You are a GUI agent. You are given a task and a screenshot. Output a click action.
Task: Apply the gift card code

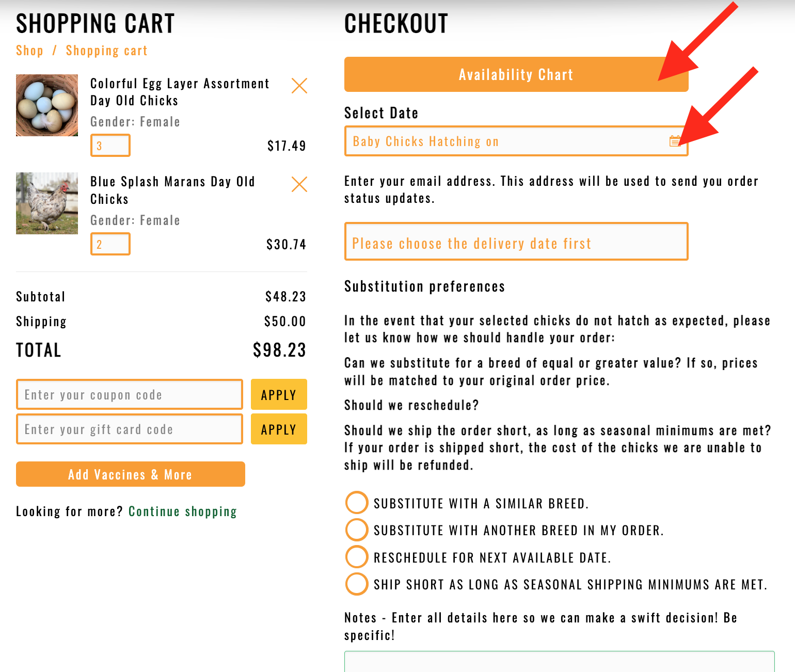click(279, 429)
